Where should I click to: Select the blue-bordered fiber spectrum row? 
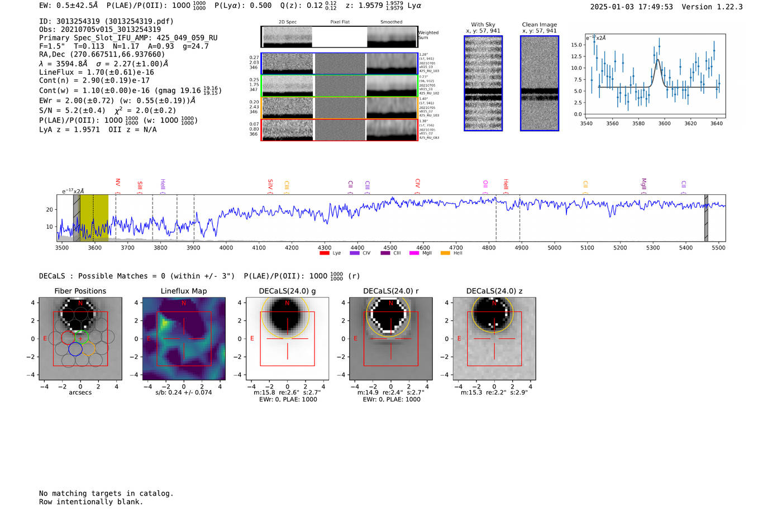tap(340, 64)
